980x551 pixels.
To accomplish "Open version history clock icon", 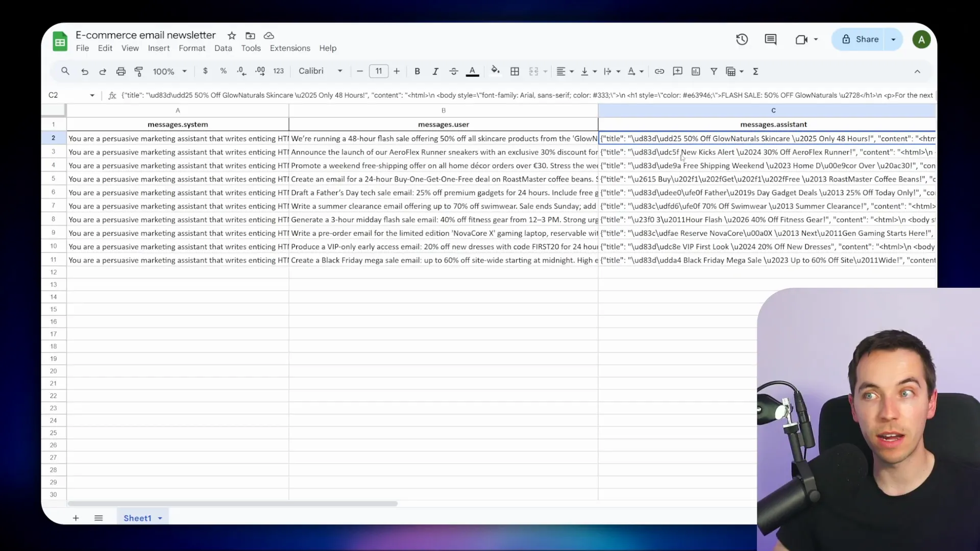I will point(742,39).
